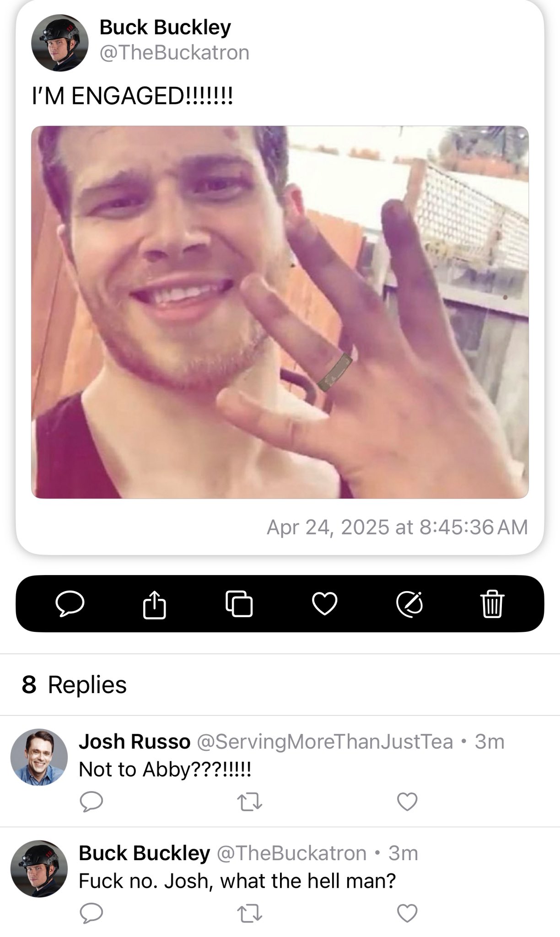
Task: Tap the edit pencil-circle icon in toolbar
Action: point(409,604)
